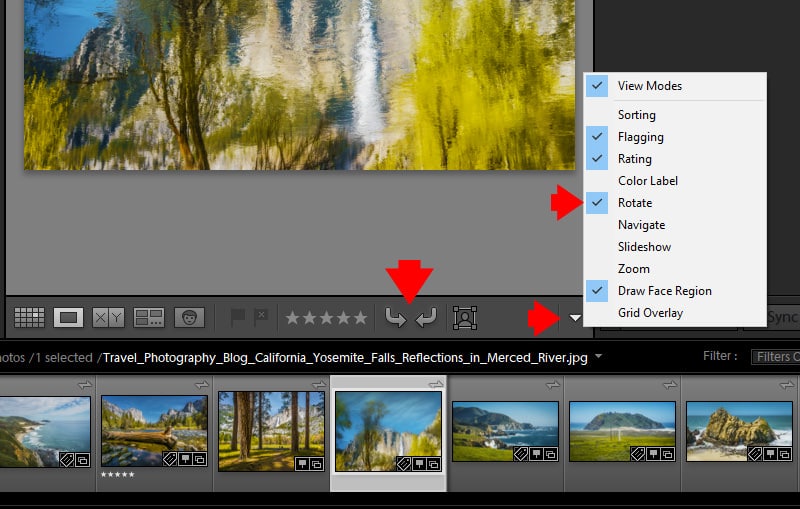Flag photo as rejected
The image size is (800, 509).
261,318
